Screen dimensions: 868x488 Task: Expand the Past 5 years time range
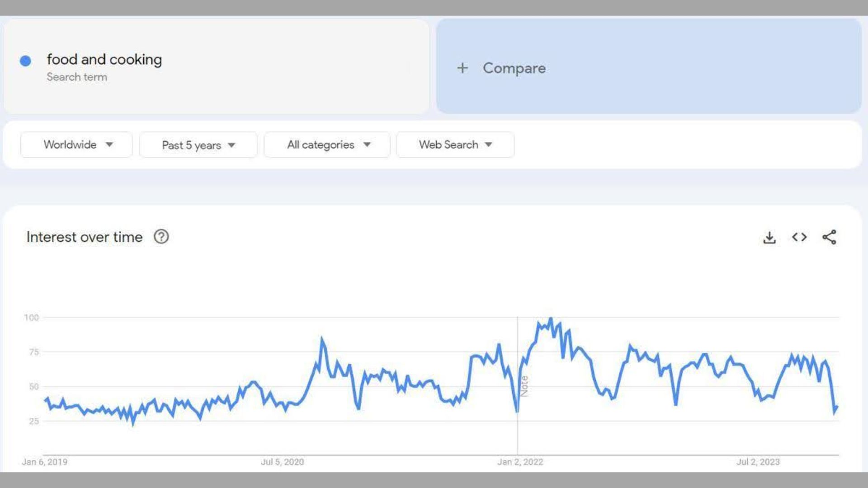pyautogui.click(x=198, y=145)
